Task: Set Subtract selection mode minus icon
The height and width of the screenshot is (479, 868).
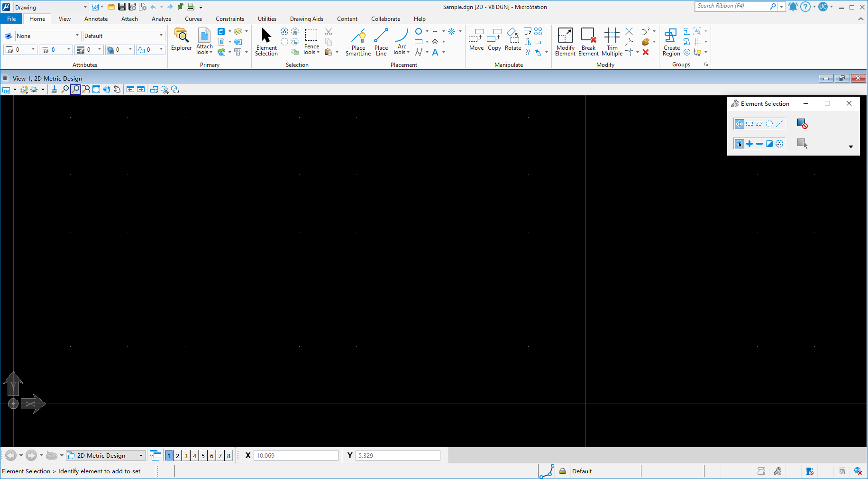Action: (759, 144)
